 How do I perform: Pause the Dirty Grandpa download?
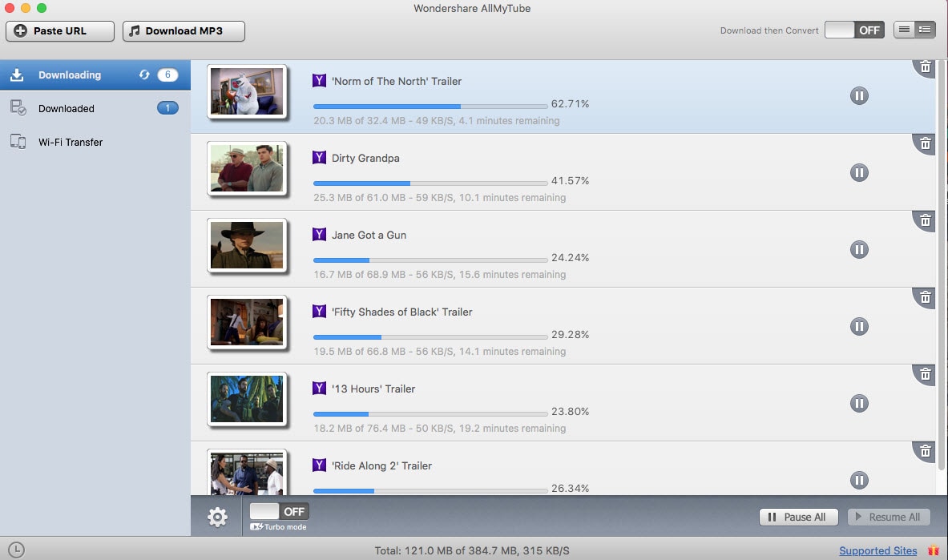coord(859,172)
